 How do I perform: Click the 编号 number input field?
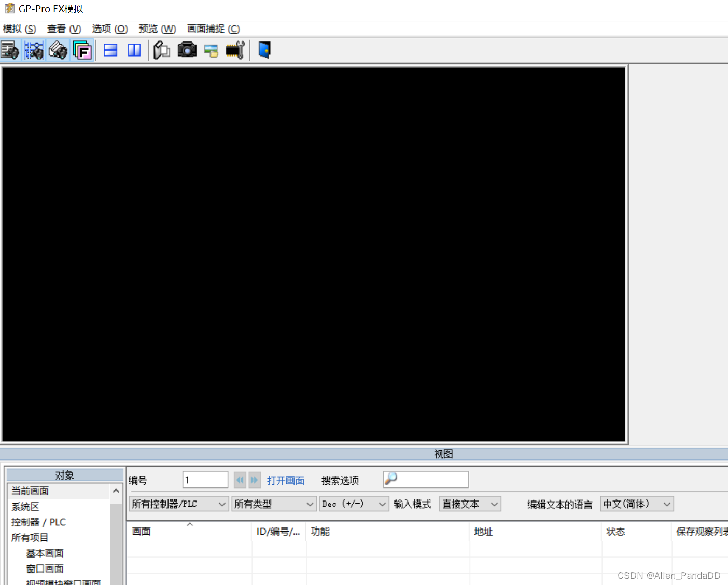205,480
